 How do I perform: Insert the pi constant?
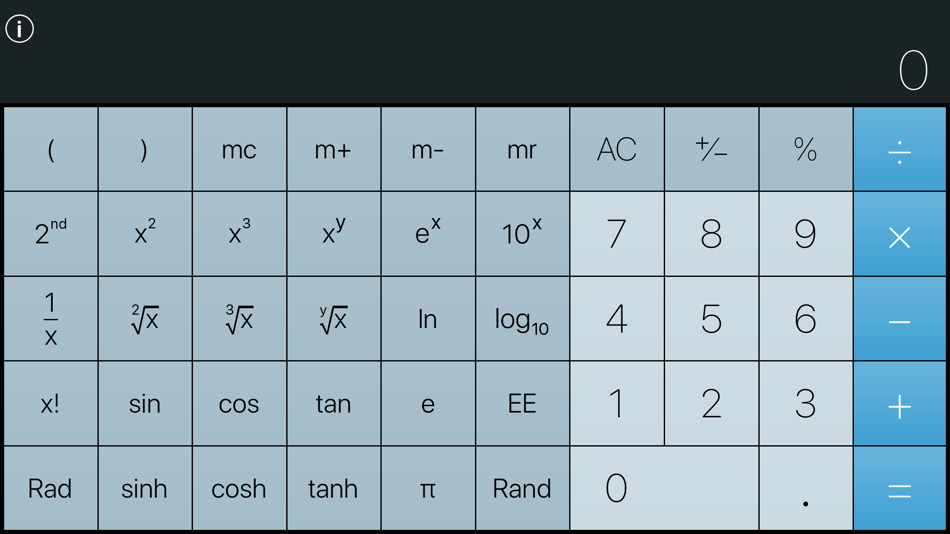(x=428, y=489)
